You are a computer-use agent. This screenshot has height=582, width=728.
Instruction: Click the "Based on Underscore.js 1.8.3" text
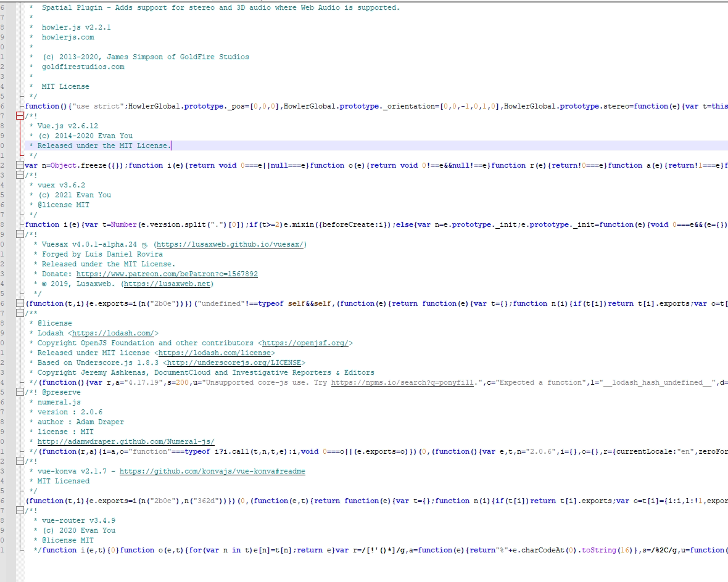pyautogui.click(x=98, y=363)
